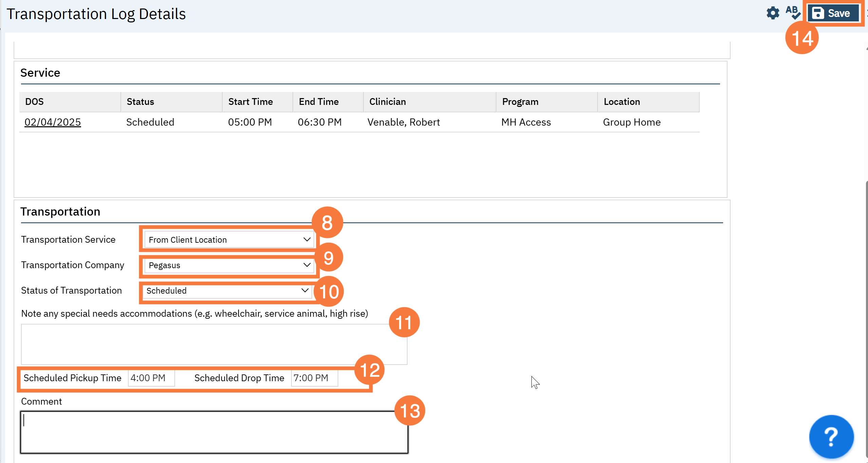Expand the Transportation Service dropdown
The image size is (868, 463).
click(x=229, y=240)
